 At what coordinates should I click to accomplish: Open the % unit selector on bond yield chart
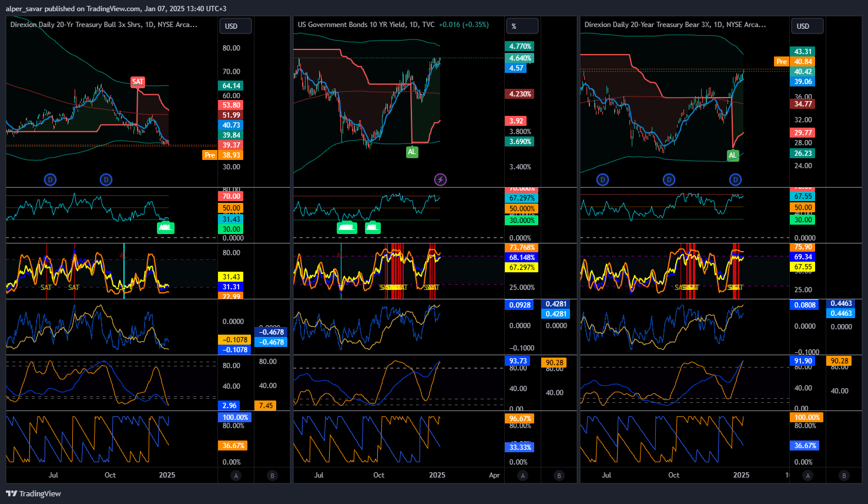522,26
